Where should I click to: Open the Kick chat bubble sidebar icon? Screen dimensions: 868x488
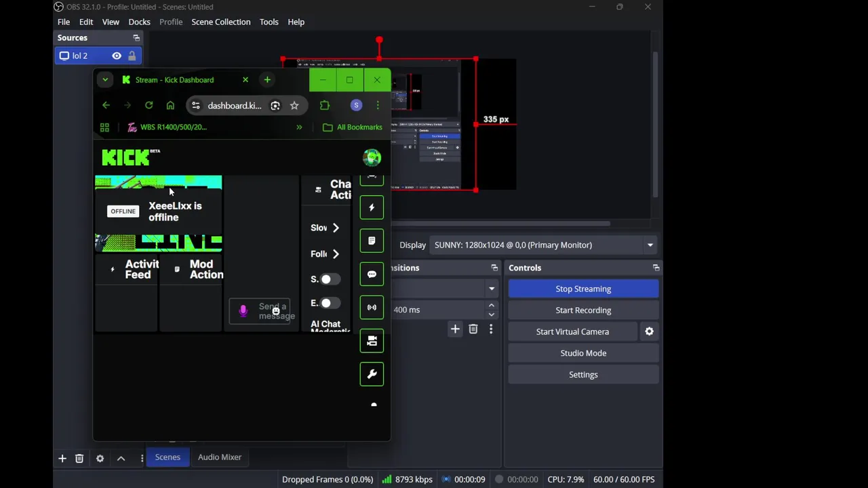pyautogui.click(x=372, y=274)
